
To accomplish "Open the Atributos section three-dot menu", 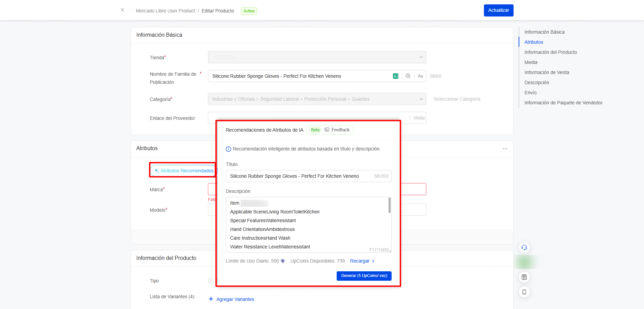I will (x=505, y=149).
